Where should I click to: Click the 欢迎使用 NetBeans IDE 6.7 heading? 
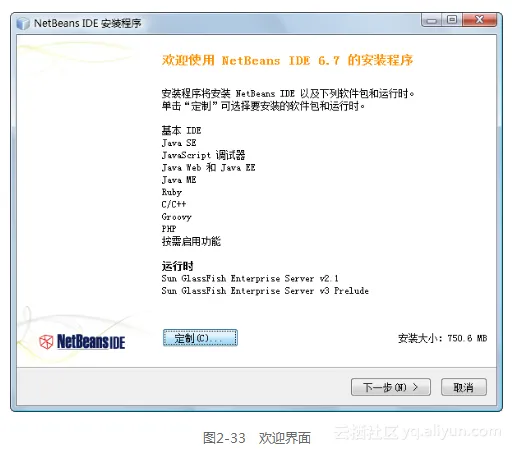tap(287, 60)
